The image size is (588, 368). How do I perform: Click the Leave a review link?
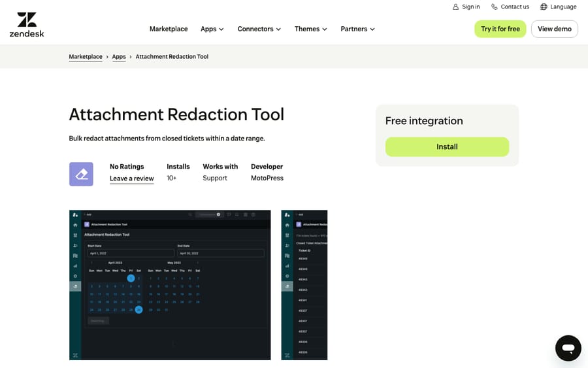tap(131, 178)
